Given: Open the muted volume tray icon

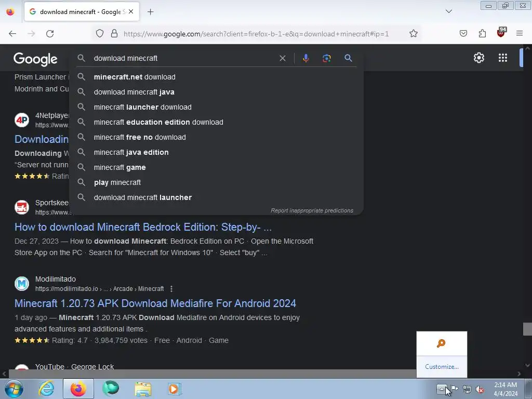Looking at the screenshot, I should coord(480,390).
